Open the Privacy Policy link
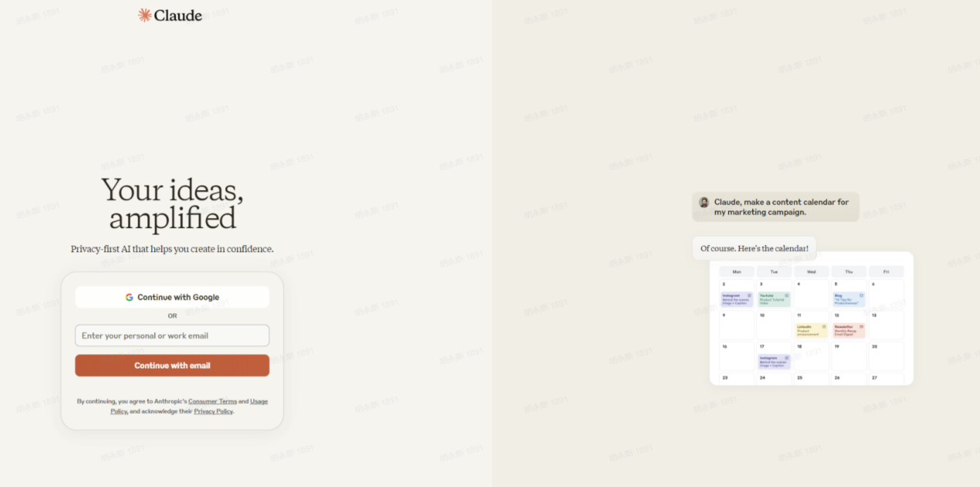The height and width of the screenshot is (487, 980). click(213, 412)
